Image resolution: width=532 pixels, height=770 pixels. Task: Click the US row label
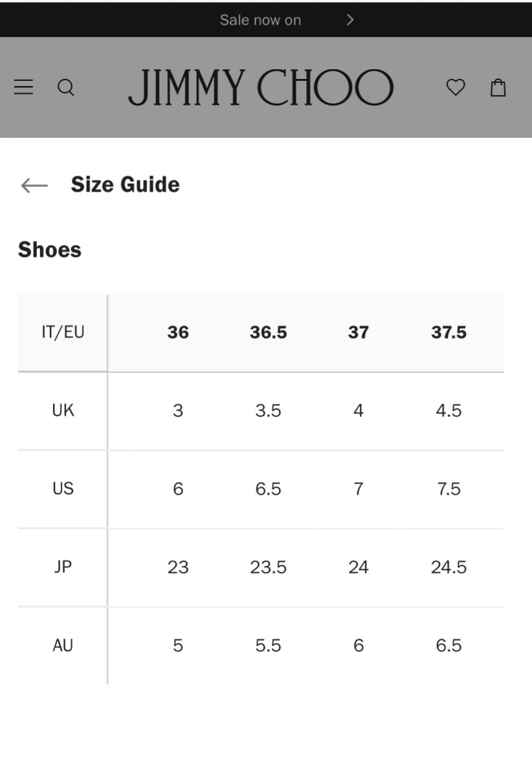(x=63, y=489)
